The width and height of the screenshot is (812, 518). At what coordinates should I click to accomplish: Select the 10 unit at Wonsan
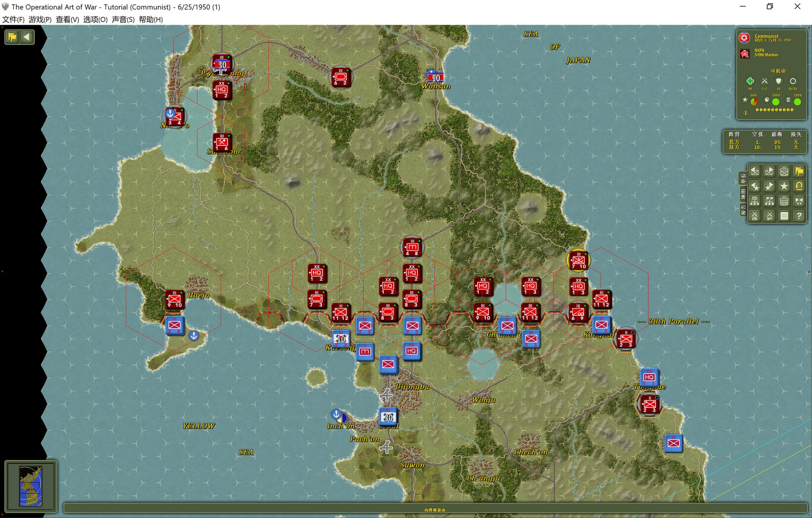click(436, 77)
